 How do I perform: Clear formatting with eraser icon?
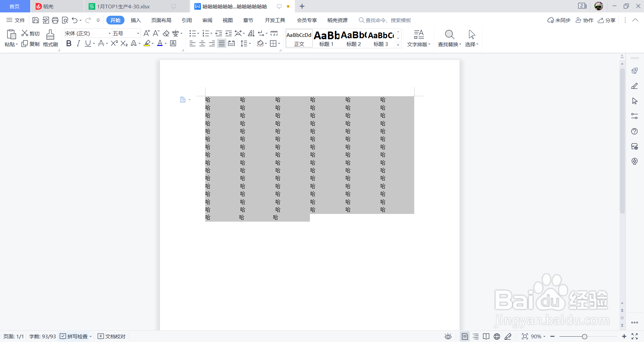click(166, 33)
